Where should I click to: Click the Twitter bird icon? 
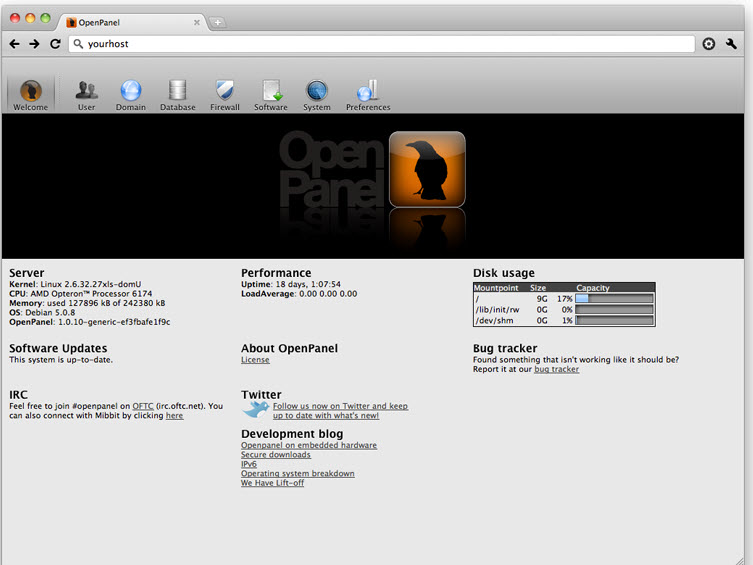[x=255, y=409]
